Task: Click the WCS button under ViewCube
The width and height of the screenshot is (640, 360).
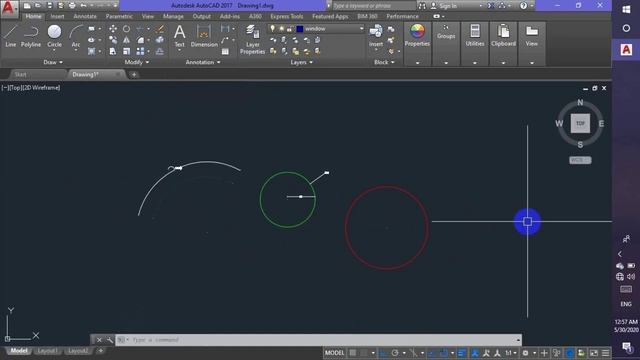Action: pos(580,160)
